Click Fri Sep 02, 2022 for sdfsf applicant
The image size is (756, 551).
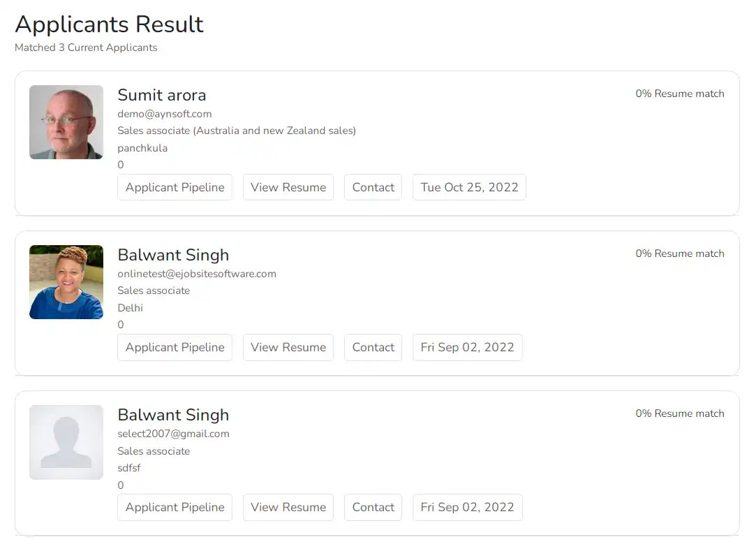click(467, 507)
